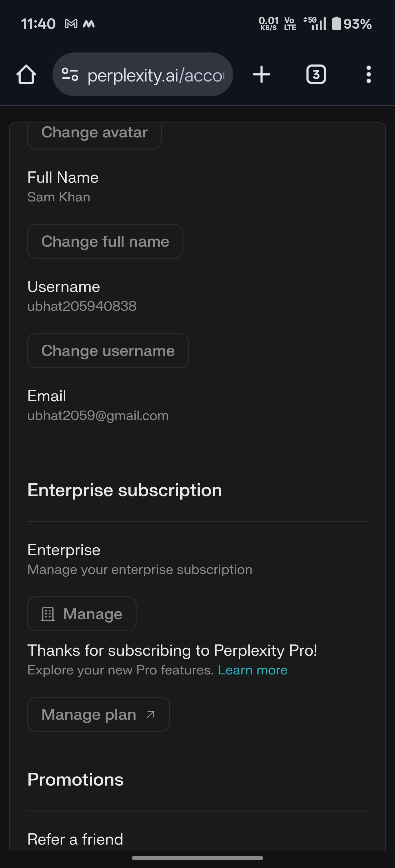This screenshot has height=868, width=395.
Task: Open Manage enterprise subscription button
Action: click(x=82, y=614)
